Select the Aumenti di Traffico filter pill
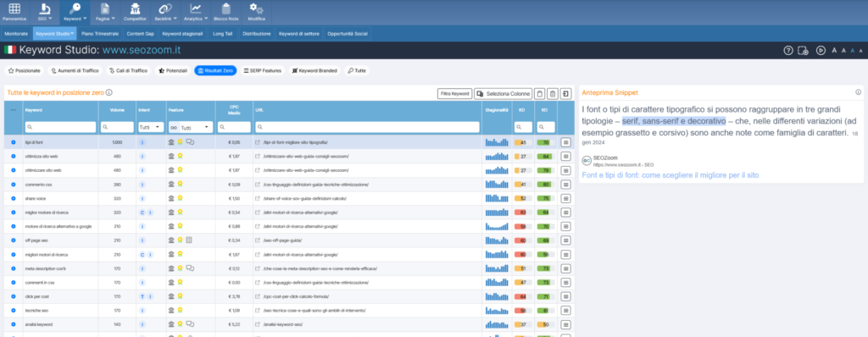 pos(75,70)
